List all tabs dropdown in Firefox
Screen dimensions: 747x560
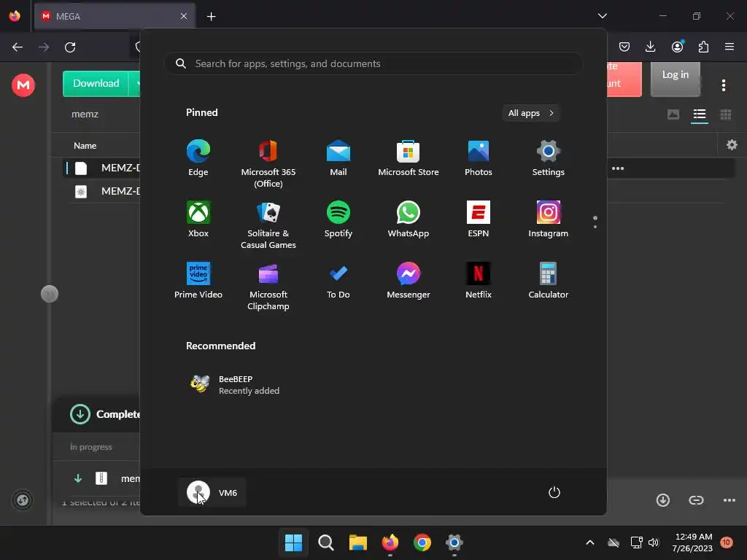point(602,16)
